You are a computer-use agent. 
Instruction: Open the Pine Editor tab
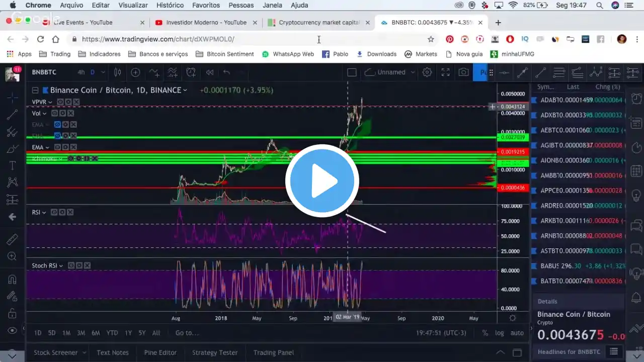[x=160, y=352]
